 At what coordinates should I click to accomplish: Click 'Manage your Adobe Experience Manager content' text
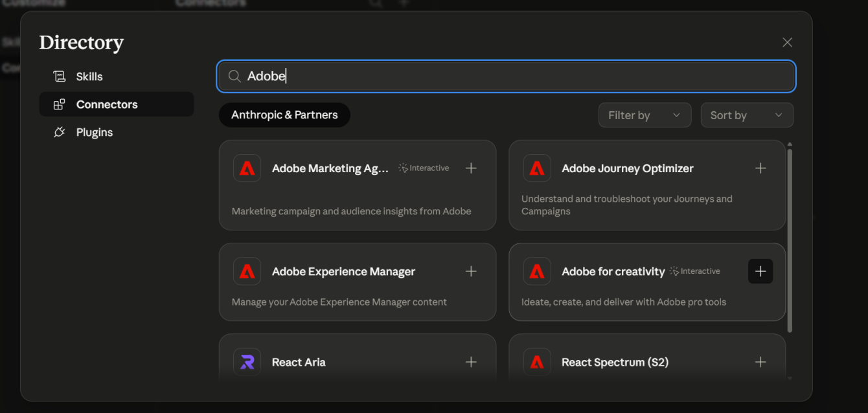pyautogui.click(x=339, y=302)
